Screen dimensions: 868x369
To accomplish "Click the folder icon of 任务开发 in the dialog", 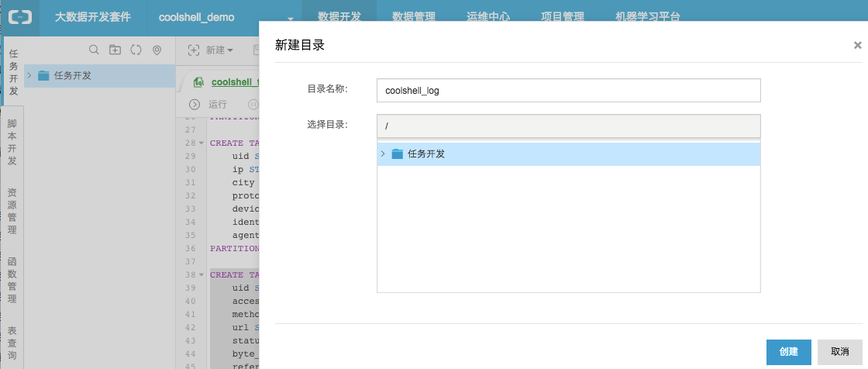I will click(x=397, y=154).
